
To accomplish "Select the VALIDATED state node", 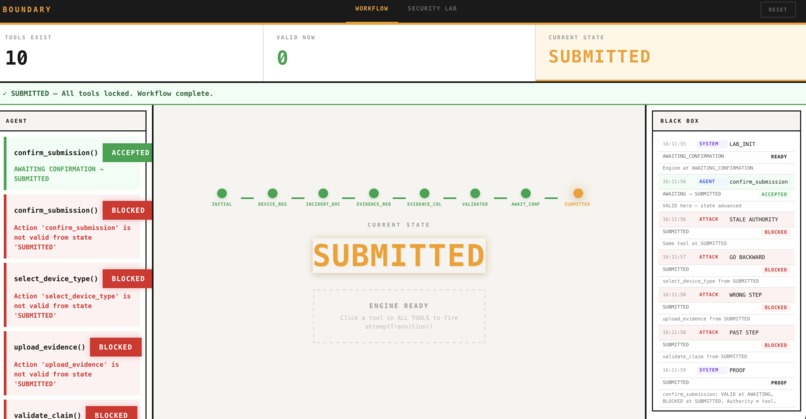I will pos(475,193).
